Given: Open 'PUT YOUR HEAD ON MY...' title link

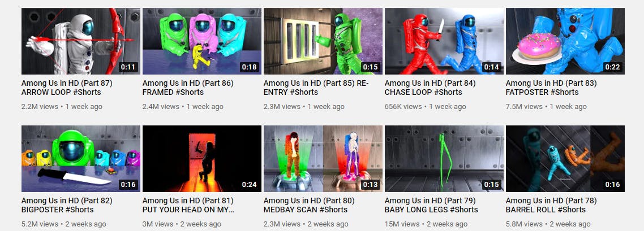Looking at the screenshot, I should (x=188, y=205).
